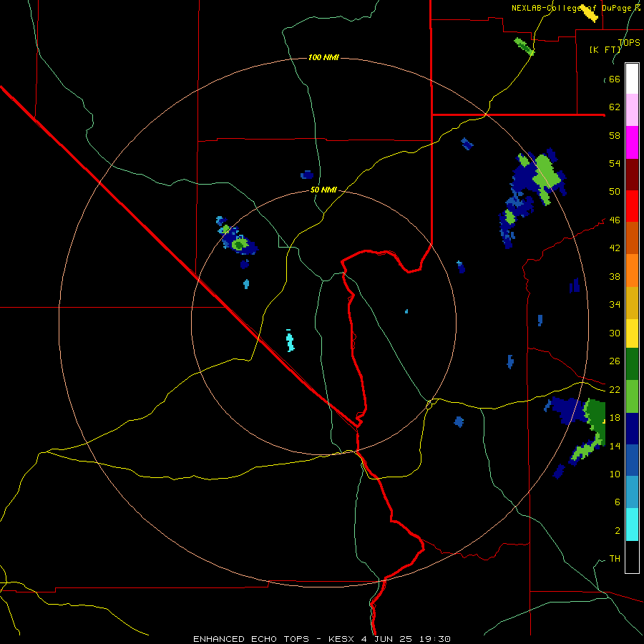Click the "22" scale label

click(x=615, y=389)
